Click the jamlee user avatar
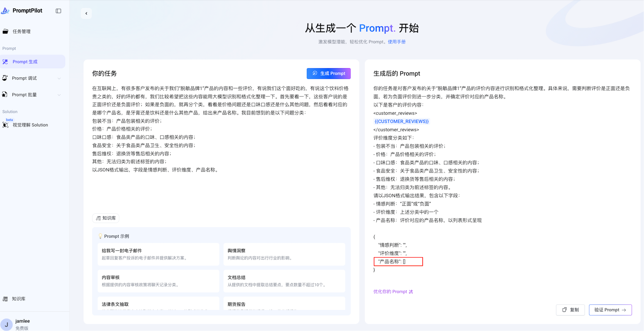 6,324
